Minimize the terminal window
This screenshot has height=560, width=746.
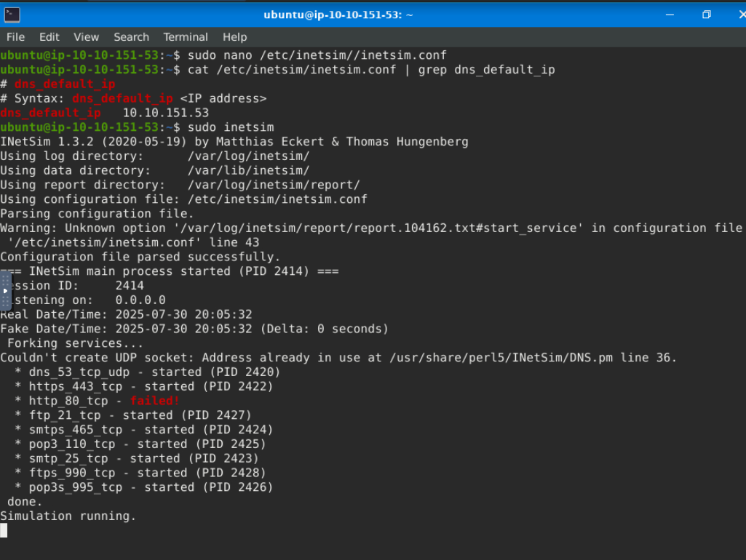point(670,15)
